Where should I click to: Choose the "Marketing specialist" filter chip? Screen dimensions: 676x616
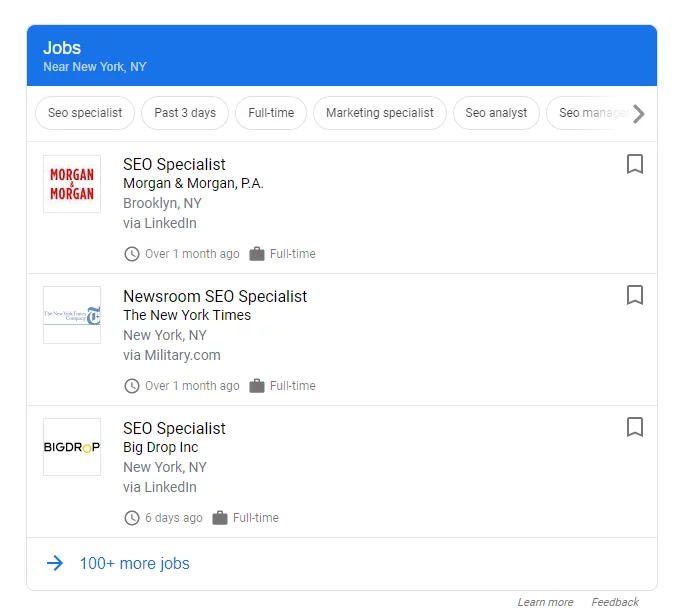pos(380,113)
